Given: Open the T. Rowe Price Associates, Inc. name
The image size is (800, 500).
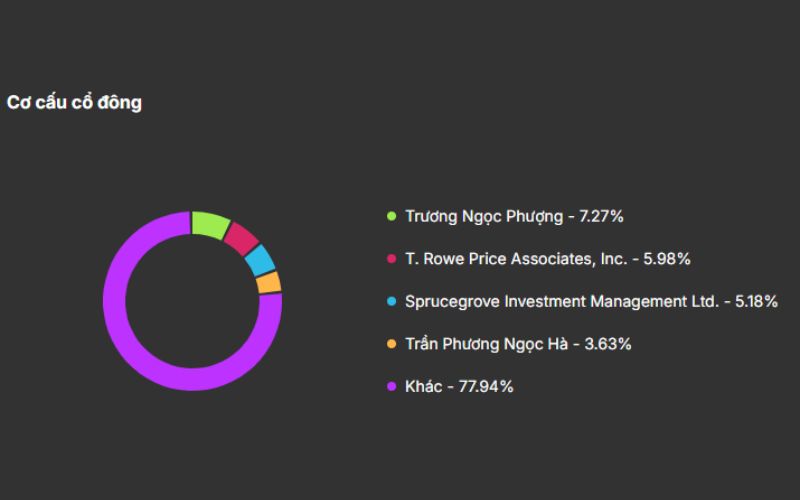Looking at the screenshot, I should pyautogui.click(x=516, y=259).
